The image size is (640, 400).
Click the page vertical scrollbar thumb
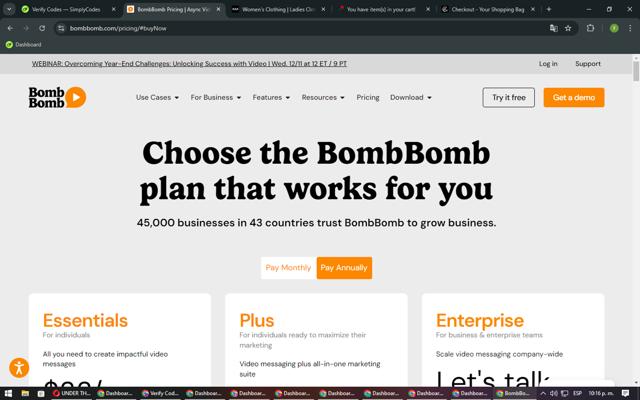636,71
